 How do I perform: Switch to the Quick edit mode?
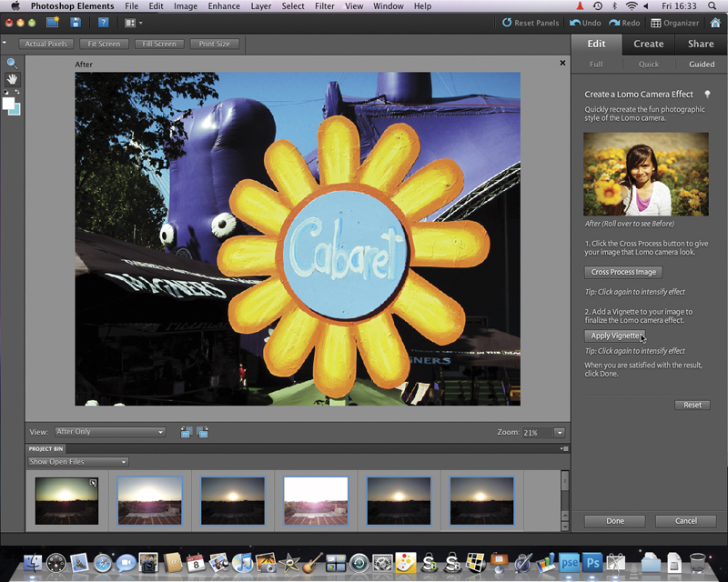tap(649, 65)
